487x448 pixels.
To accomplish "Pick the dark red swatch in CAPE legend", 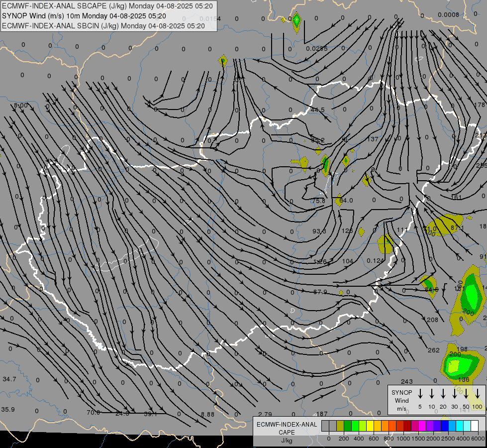I will (407, 426).
